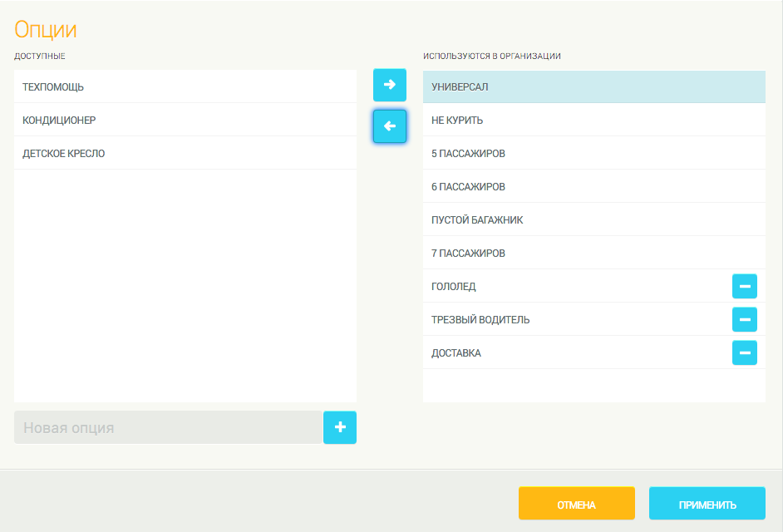Click the right arrow move button
783x532 pixels.
point(389,85)
